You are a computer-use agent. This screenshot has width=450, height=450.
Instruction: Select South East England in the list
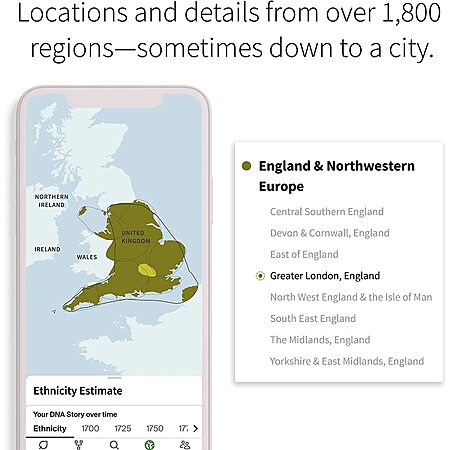313,318
